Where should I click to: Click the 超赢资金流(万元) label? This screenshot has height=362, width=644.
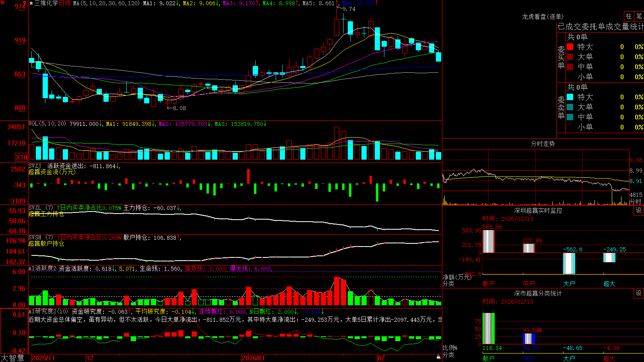click(52, 172)
